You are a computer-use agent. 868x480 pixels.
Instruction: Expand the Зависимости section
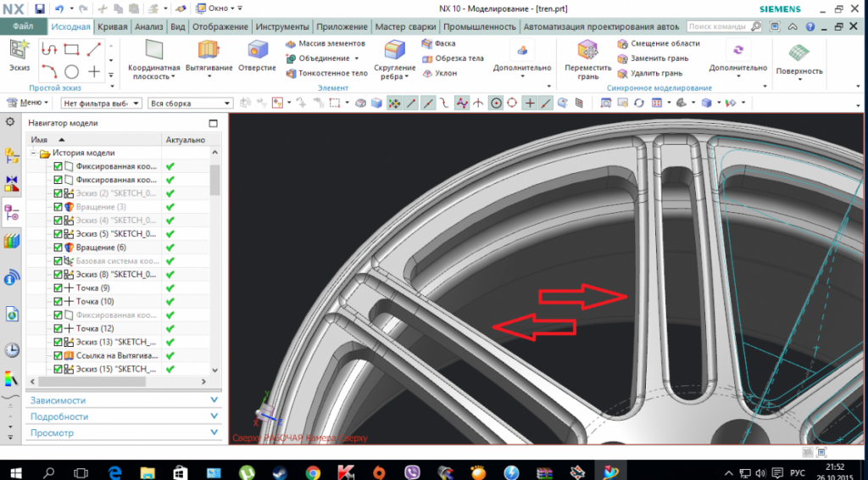123,400
